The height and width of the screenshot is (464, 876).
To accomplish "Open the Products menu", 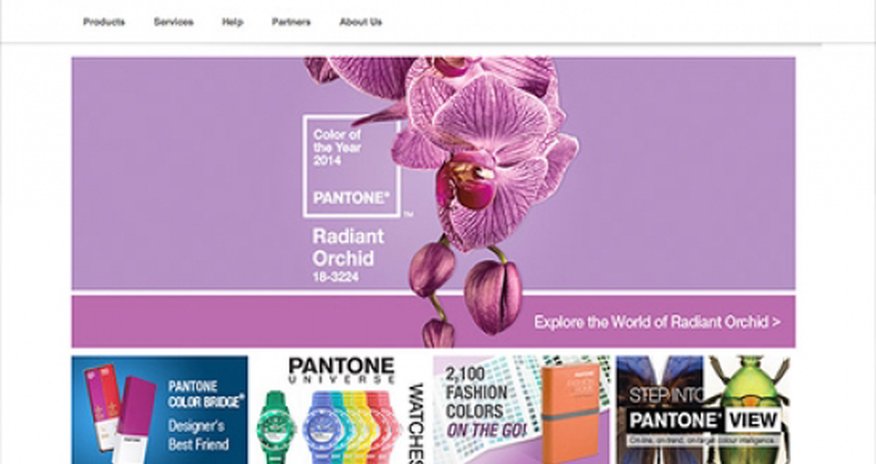I will point(104,22).
